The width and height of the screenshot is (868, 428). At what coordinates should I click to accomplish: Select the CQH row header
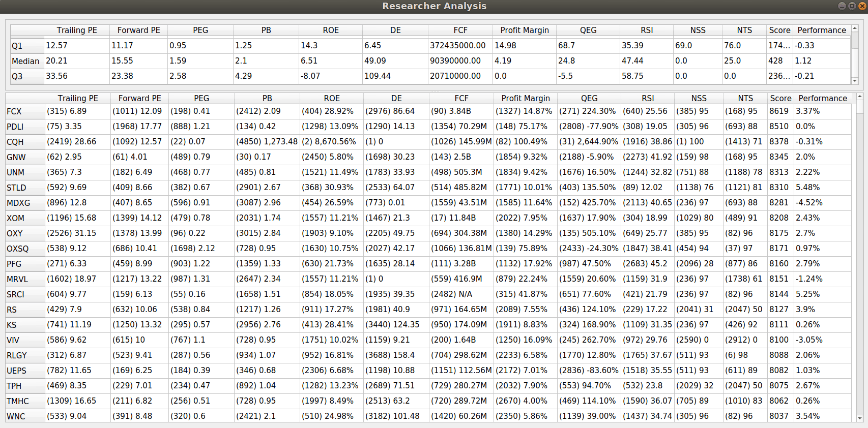pyautogui.click(x=25, y=142)
